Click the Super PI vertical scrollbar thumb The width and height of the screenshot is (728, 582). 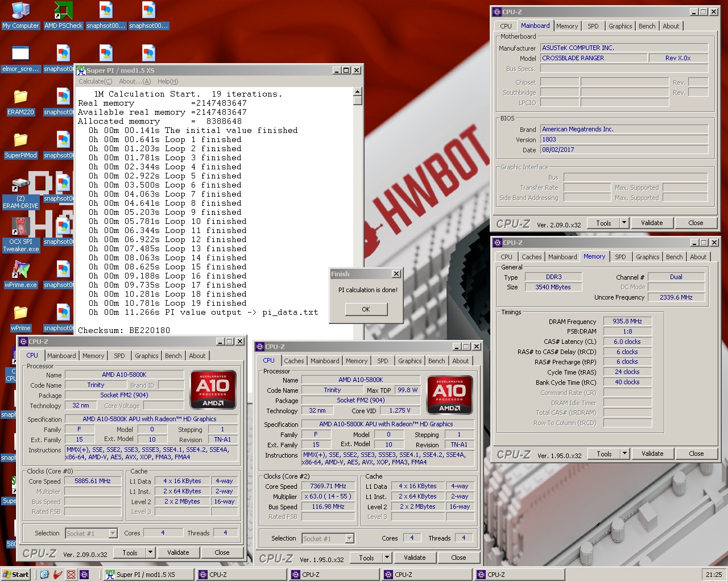[x=357, y=101]
